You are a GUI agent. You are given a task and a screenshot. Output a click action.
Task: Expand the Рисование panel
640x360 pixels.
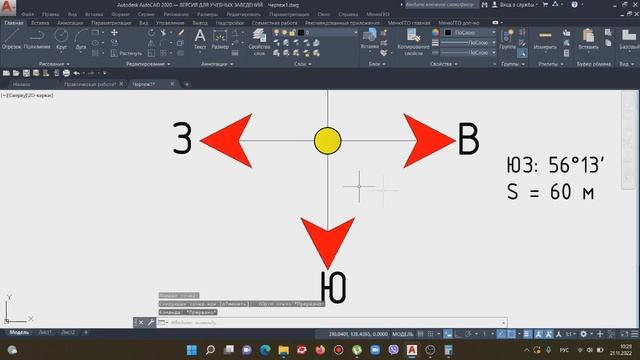(54, 64)
